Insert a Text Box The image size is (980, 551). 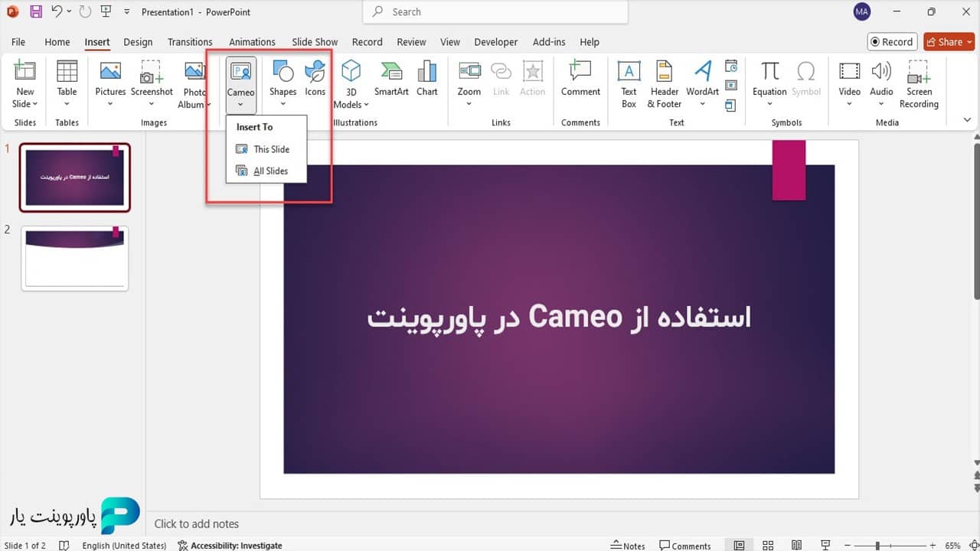tap(629, 84)
